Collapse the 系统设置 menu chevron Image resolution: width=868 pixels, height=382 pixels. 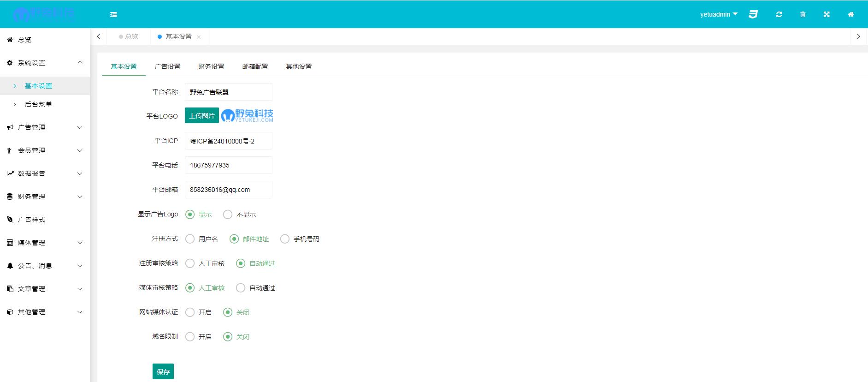point(80,62)
